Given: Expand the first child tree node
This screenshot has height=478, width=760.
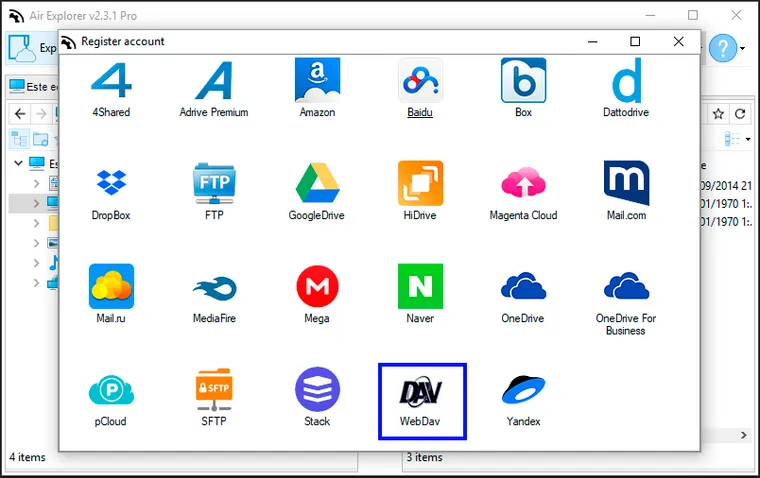Looking at the screenshot, I should [36, 184].
